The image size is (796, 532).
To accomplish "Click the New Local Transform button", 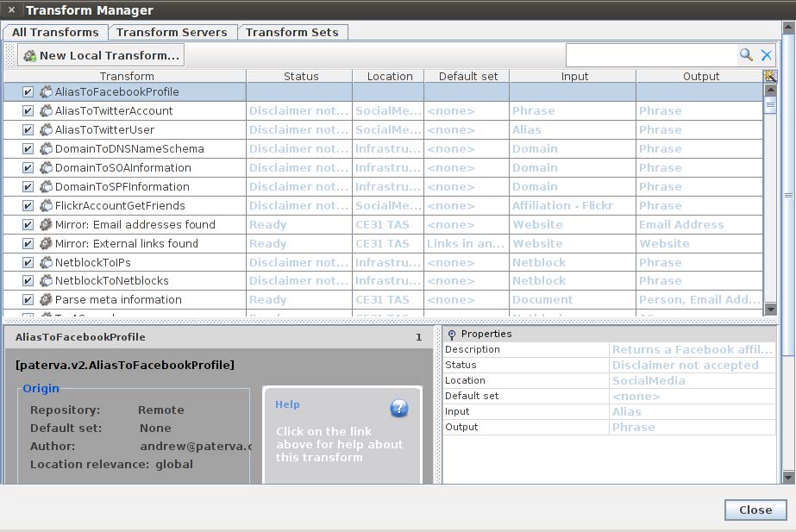I will pyautogui.click(x=102, y=55).
